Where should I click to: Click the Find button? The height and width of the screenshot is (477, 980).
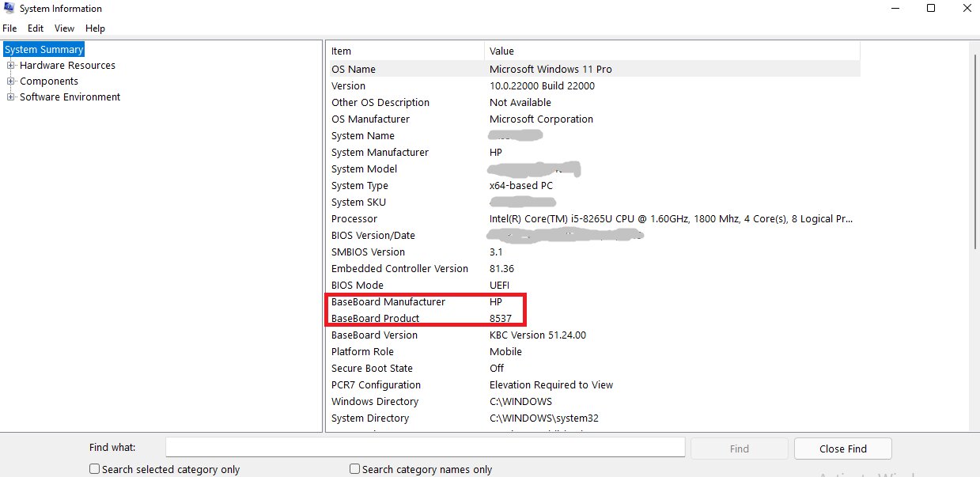[x=739, y=449]
